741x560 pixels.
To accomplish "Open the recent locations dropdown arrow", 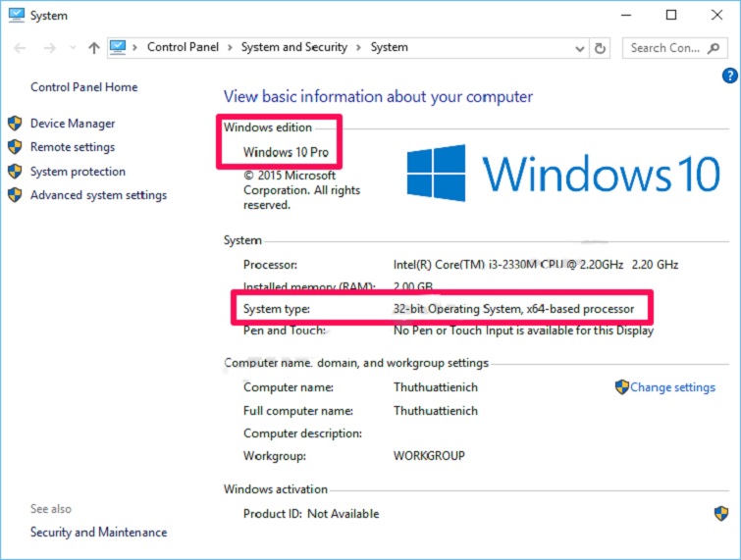I will tap(73, 48).
